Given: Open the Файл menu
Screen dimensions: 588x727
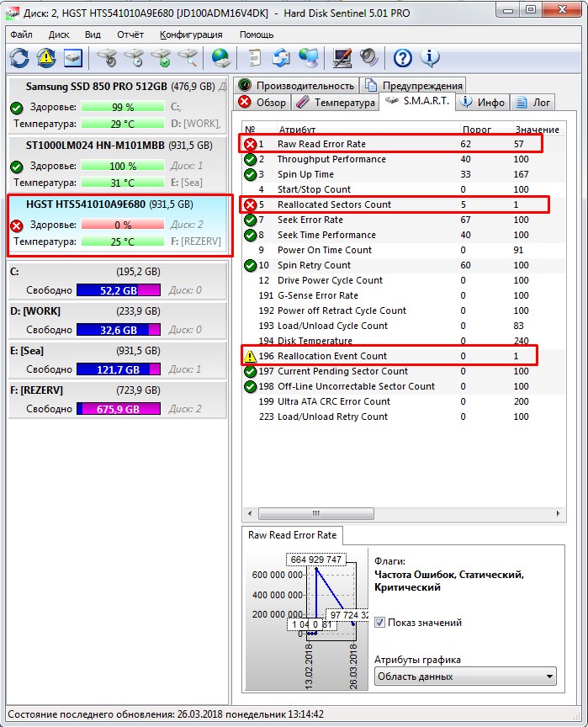Looking at the screenshot, I should (21, 34).
